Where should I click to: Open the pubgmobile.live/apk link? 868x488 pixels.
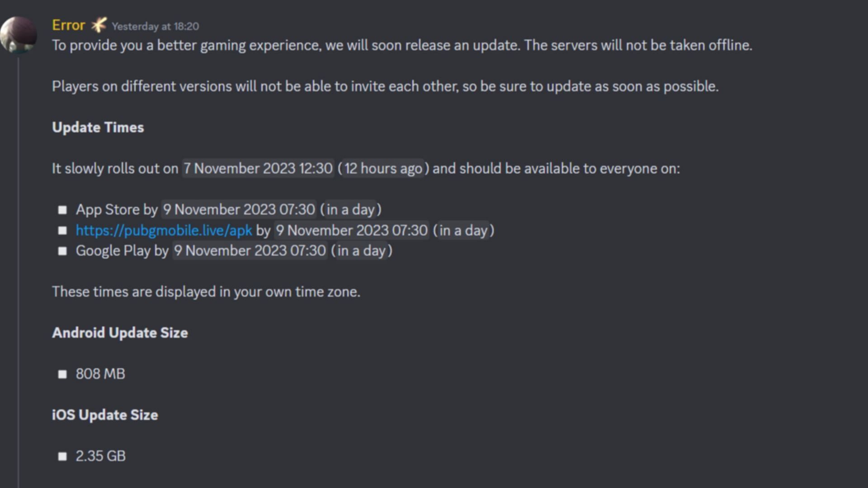[x=164, y=230]
